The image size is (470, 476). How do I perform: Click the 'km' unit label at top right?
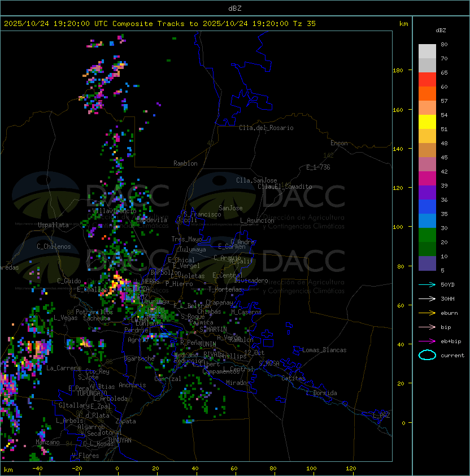(x=403, y=24)
